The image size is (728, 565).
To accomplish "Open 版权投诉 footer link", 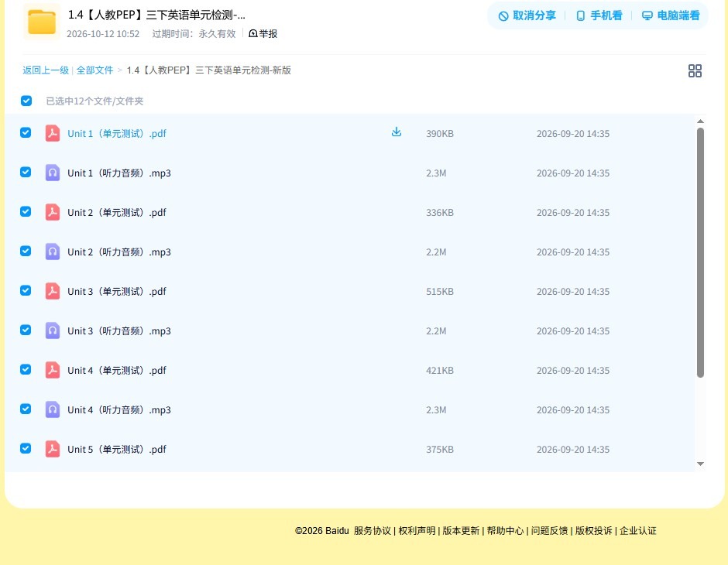I will click(594, 531).
